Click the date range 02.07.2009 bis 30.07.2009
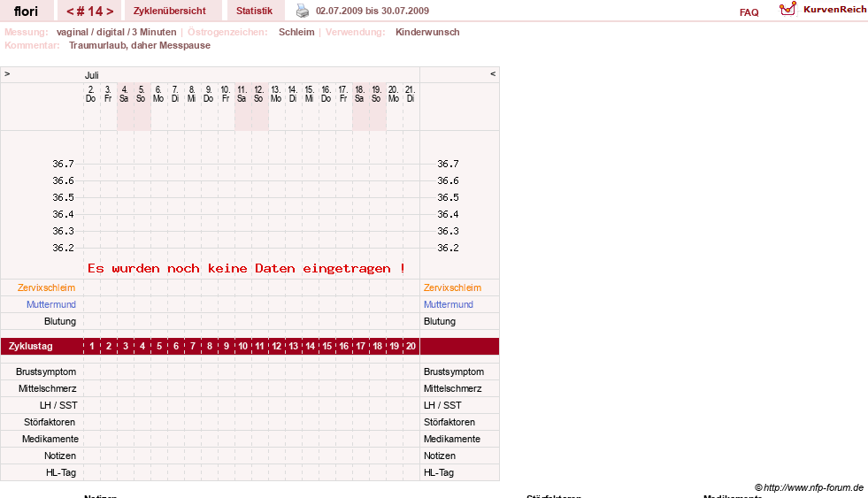 372,11
